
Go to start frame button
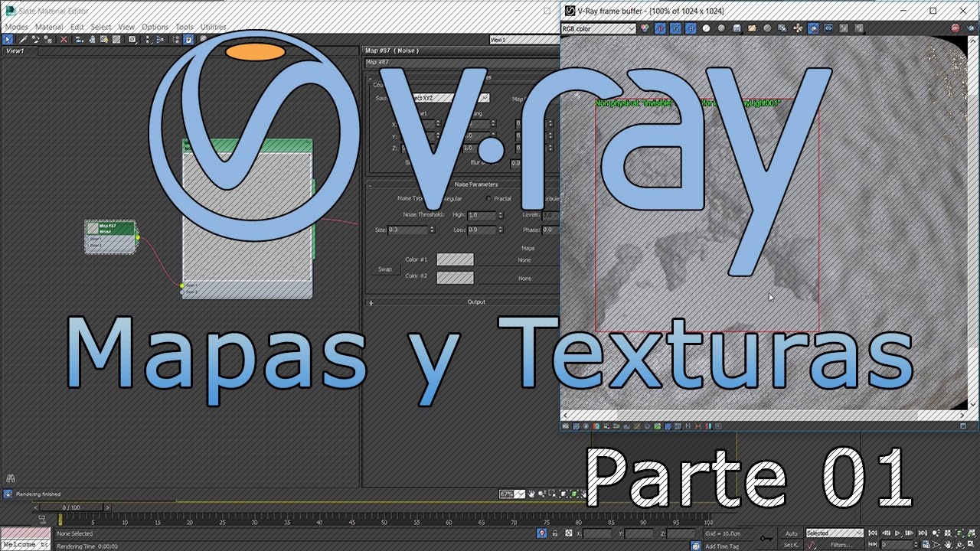coord(872,533)
